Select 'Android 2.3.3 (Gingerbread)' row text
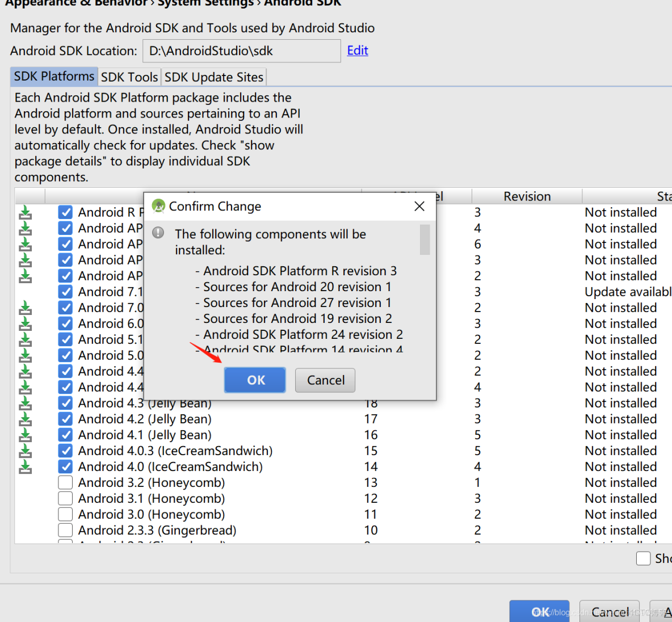Screen dimensions: 672x622 157,530
